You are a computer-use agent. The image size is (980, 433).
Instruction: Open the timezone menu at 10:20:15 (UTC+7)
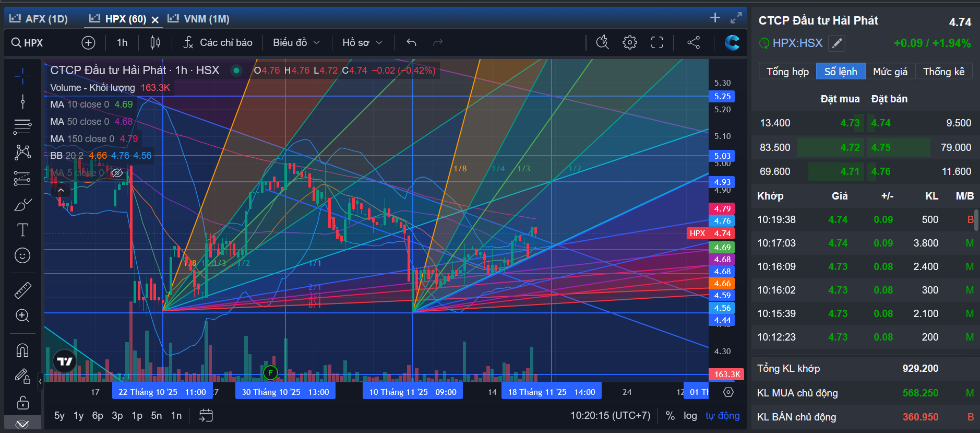pyautogui.click(x=611, y=416)
